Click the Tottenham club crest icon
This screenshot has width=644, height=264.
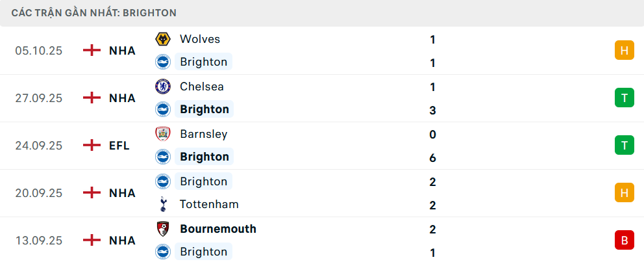click(x=162, y=204)
